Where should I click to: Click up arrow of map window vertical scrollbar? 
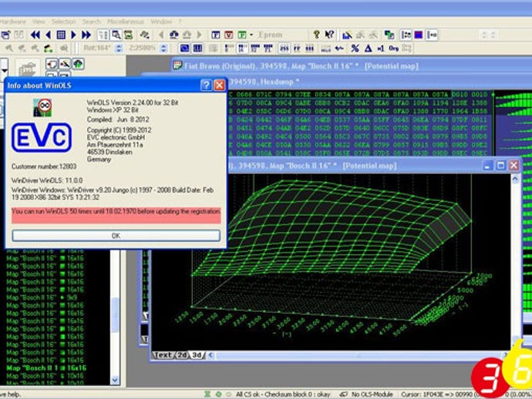515,179
